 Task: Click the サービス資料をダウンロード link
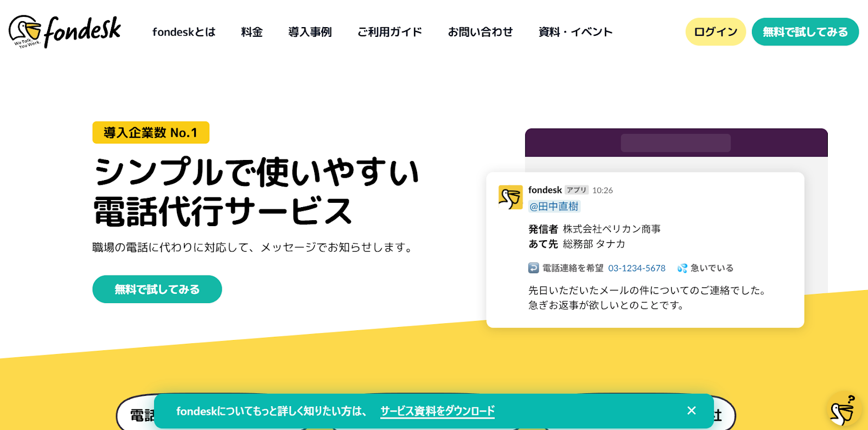coord(437,411)
